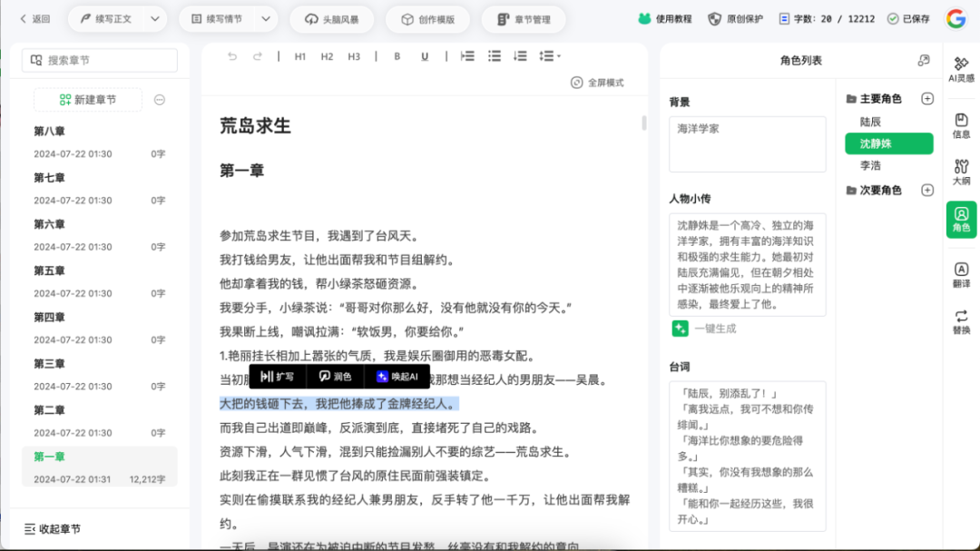Add a character to 主要角色

point(927,99)
